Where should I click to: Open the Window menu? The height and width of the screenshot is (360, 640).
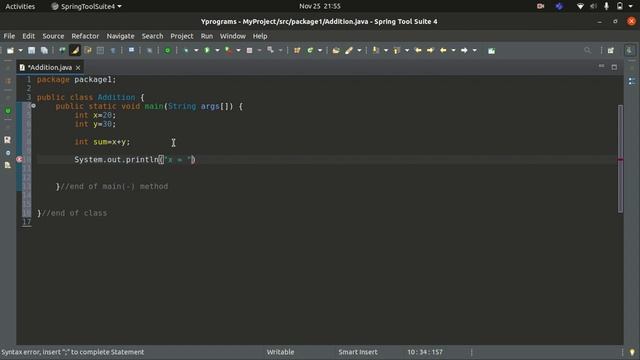233,36
